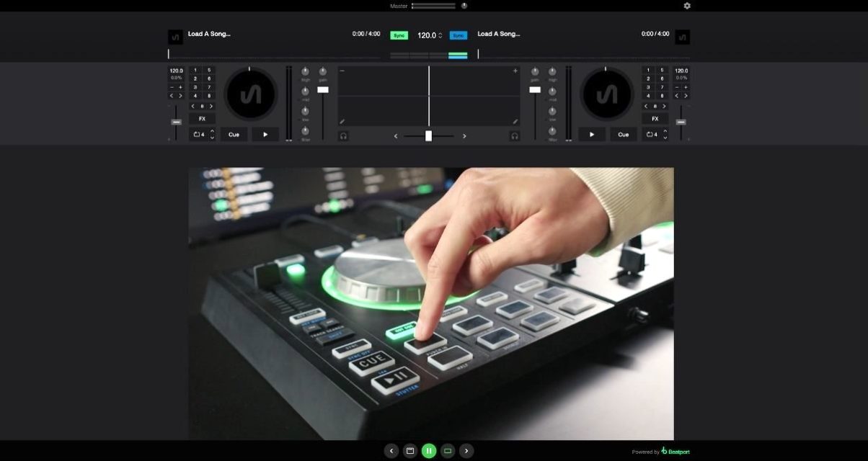Pause the tutorial video

(429, 449)
